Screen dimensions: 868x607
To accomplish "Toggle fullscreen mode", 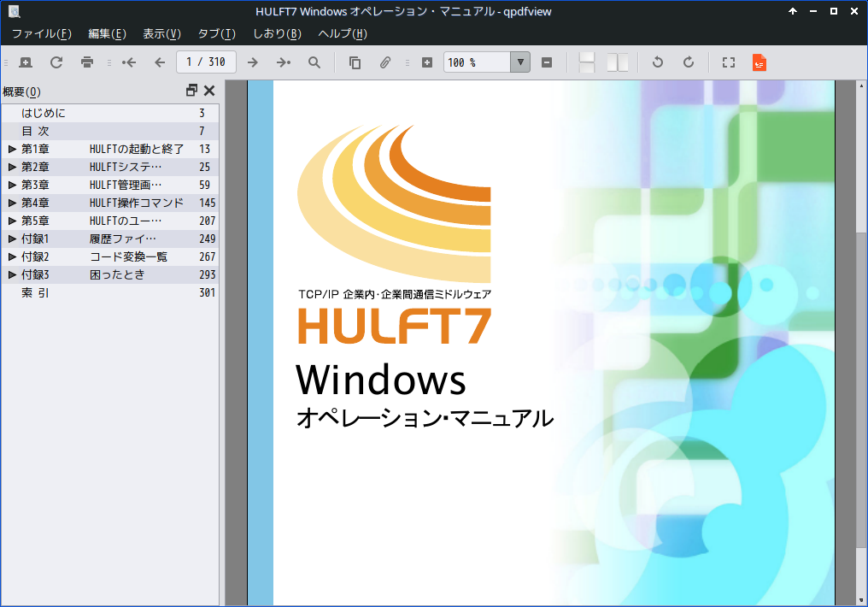I will 729,62.
